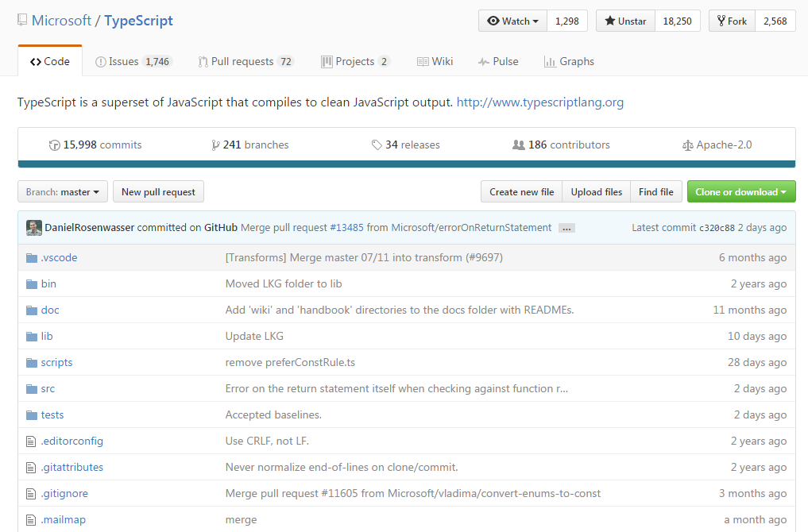This screenshot has height=532, width=808.
Task: Click the scales license icon
Action: 687,146
